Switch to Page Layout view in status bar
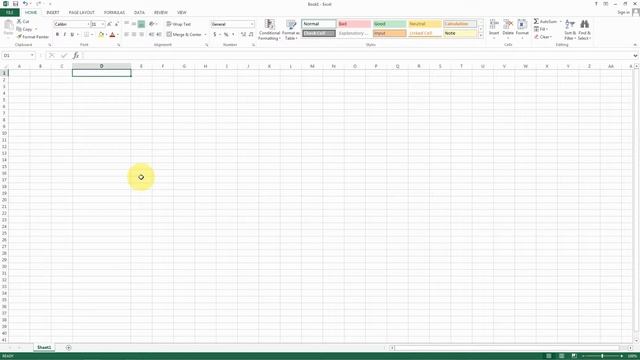 [x=562, y=356]
